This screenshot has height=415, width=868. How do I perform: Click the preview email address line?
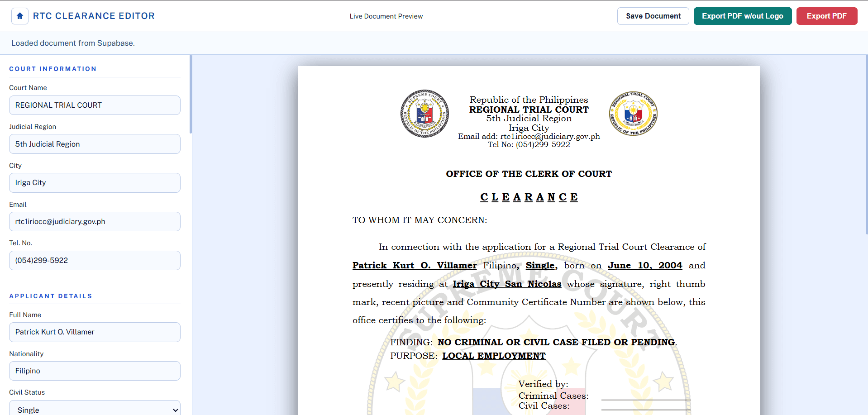click(529, 137)
